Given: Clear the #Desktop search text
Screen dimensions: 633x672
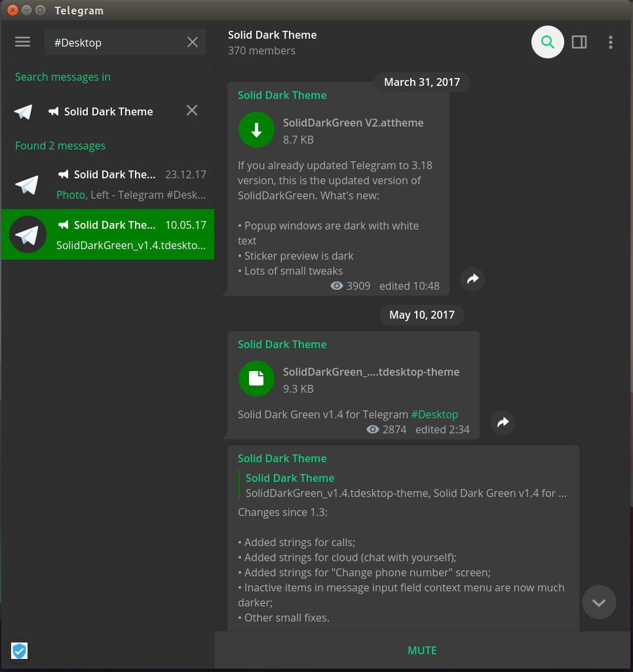Looking at the screenshot, I should pyautogui.click(x=192, y=42).
